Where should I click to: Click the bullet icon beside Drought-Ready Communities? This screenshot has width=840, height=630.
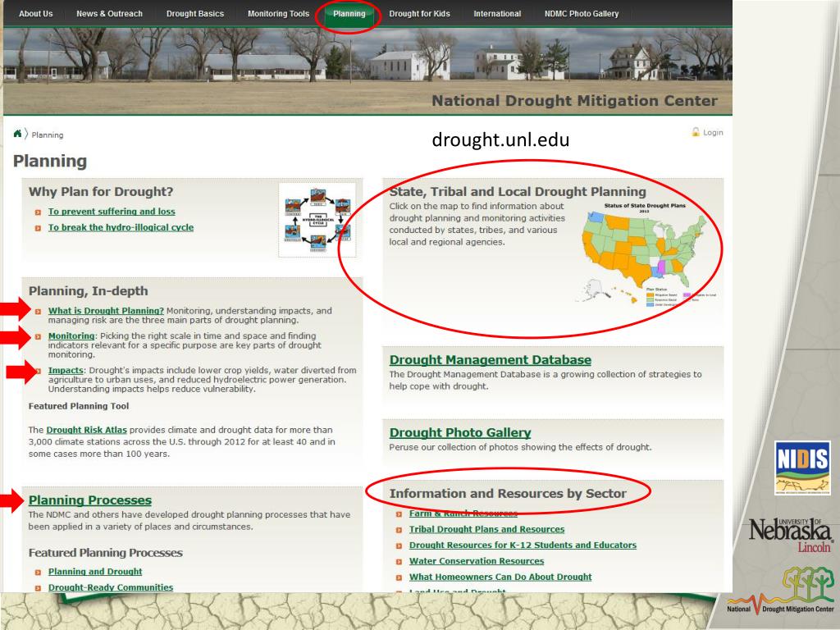tap(38, 588)
